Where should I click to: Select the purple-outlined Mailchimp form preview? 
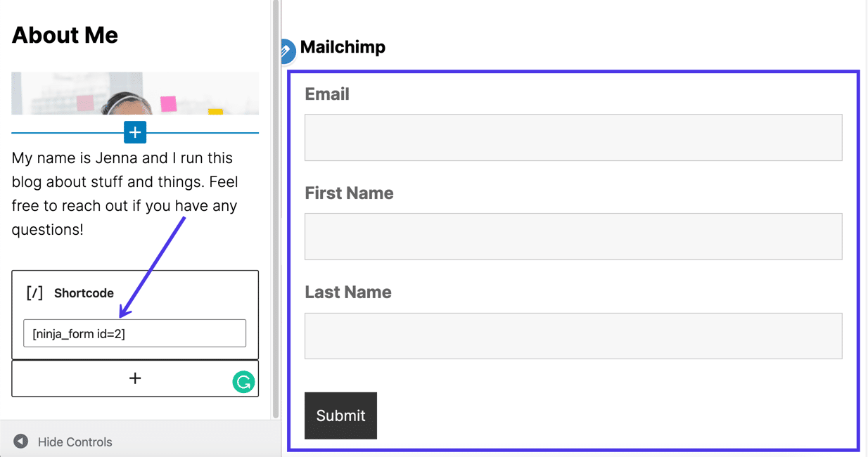point(573,260)
